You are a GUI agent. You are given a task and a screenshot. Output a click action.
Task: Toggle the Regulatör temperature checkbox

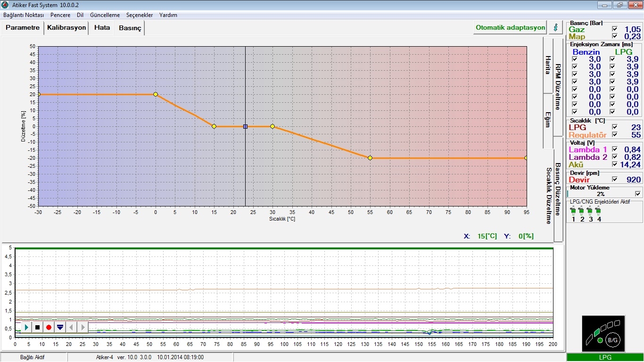615,135
